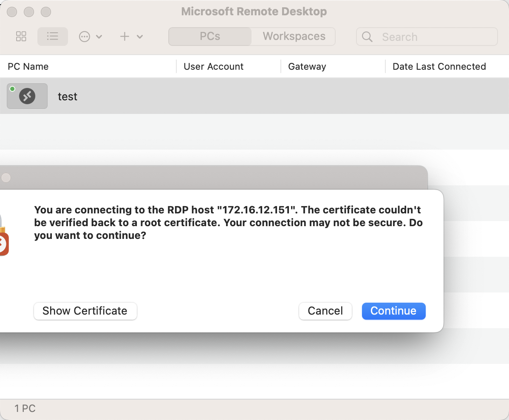This screenshot has height=420, width=509.
Task: Click the magnifying glass search icon
Action: 367,37
